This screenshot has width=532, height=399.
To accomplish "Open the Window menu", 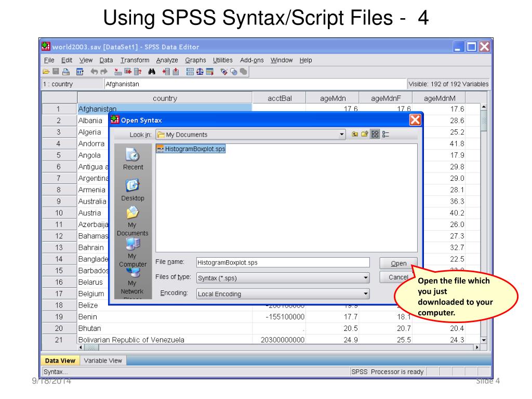I will point(282,60).
